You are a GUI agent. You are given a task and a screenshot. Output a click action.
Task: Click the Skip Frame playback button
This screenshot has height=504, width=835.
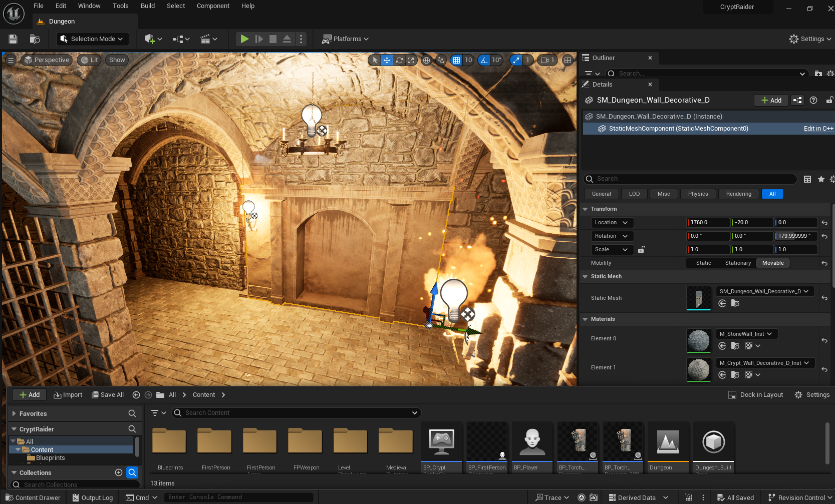click(x=259, y=39)
